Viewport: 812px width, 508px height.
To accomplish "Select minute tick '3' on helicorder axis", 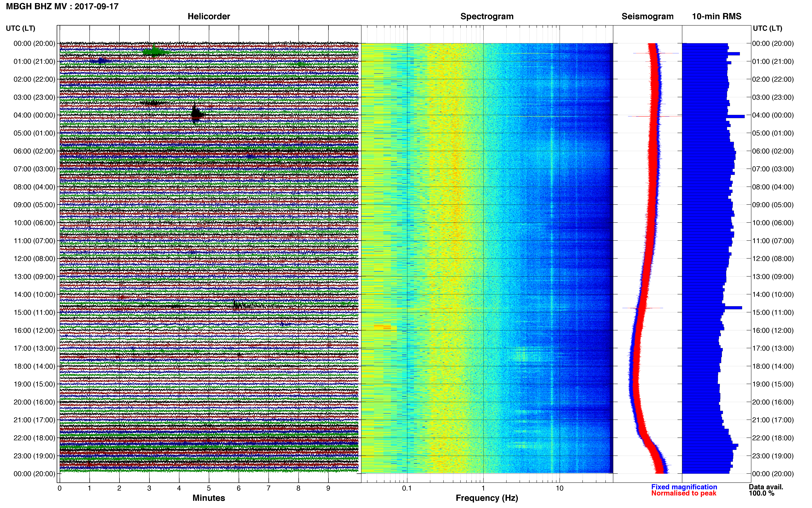I will (149, 488).
